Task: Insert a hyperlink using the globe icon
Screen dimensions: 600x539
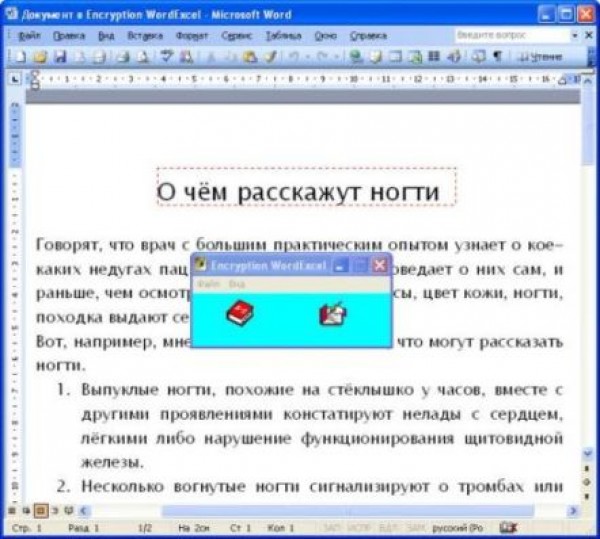Action: (x=356, y=57)
